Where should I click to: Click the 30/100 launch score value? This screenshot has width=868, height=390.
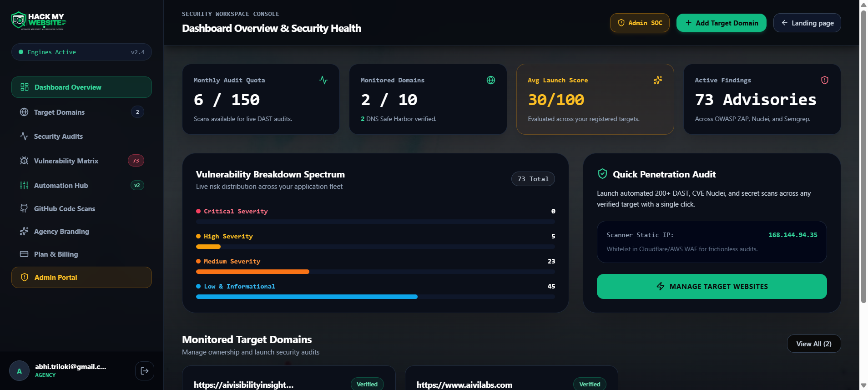click(x=556, y=100)
